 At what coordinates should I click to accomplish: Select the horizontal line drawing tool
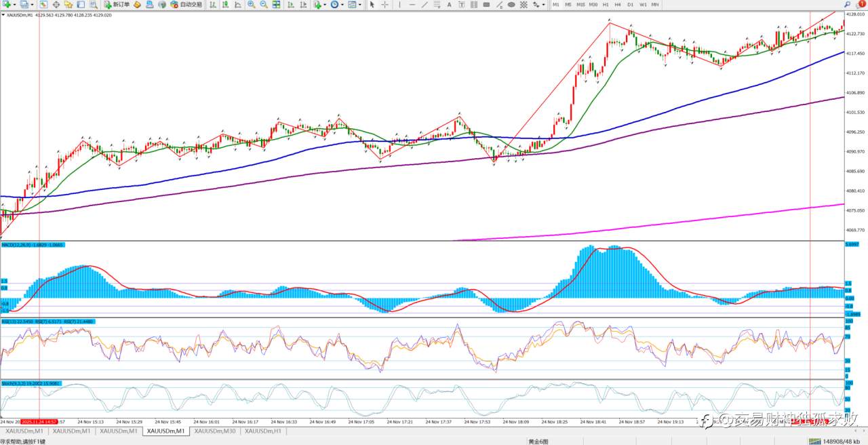point(413,4)
